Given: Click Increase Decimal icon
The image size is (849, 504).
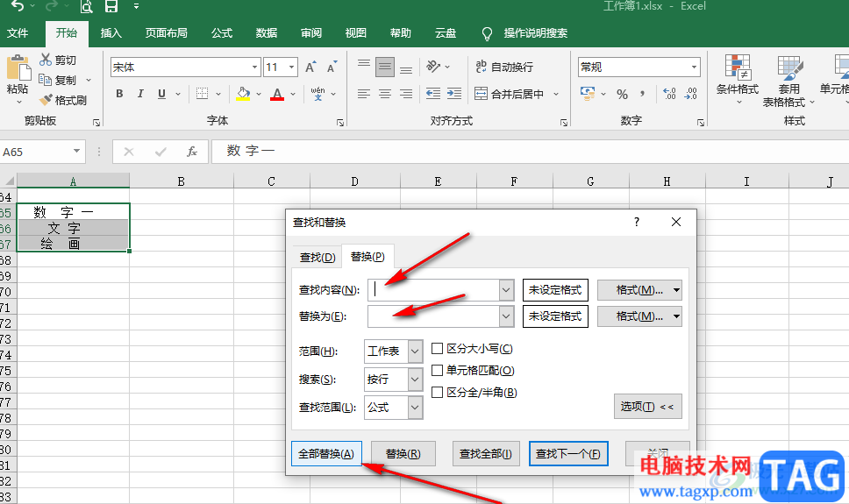Looking at the screenshot, I should click(x=670, y=94).
